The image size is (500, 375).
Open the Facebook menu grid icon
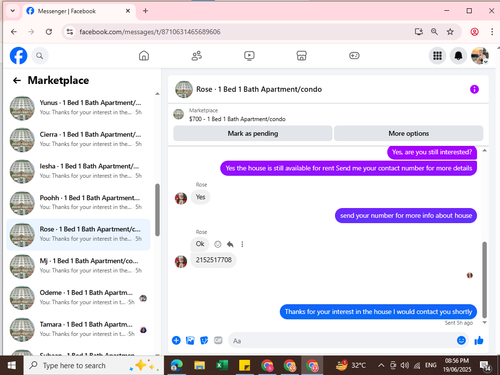coord(437,56)
